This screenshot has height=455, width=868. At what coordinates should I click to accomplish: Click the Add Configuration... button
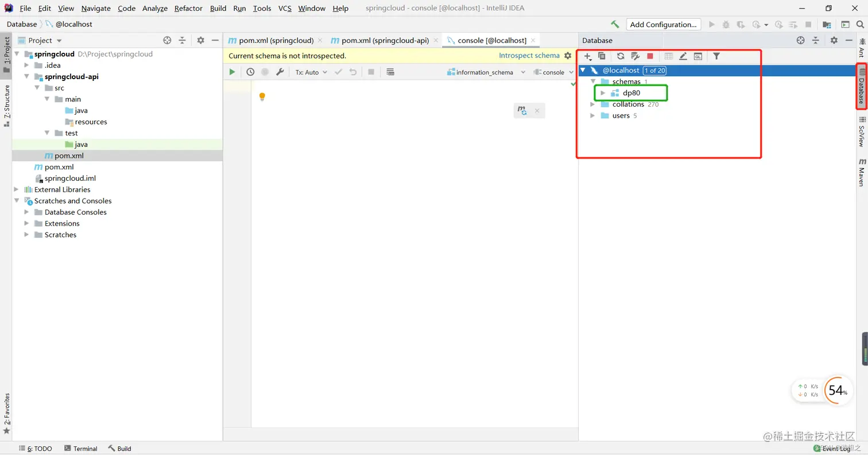[x=663, y=25]
